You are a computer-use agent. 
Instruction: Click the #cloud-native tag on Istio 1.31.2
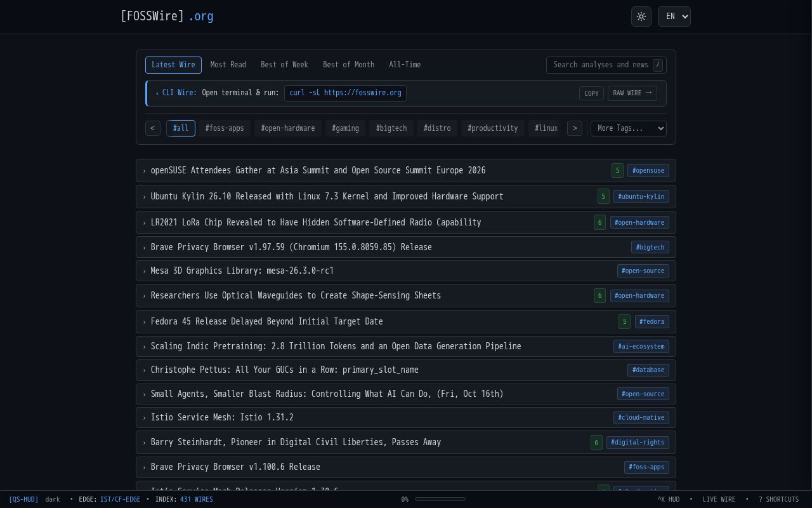point(641,417)
